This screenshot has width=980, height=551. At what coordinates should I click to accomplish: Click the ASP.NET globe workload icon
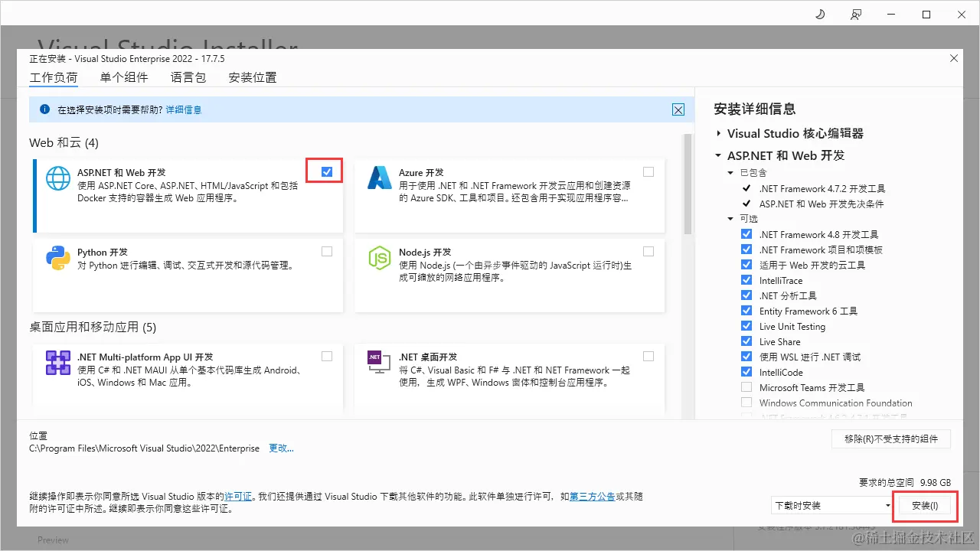pyautogui.click(x=57, y=178)
